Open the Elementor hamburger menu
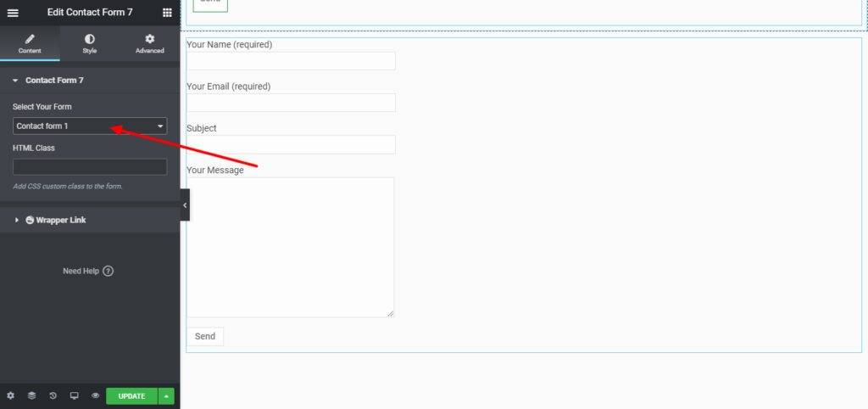Screen dimensions: 868x409 (x=12, y=13)
